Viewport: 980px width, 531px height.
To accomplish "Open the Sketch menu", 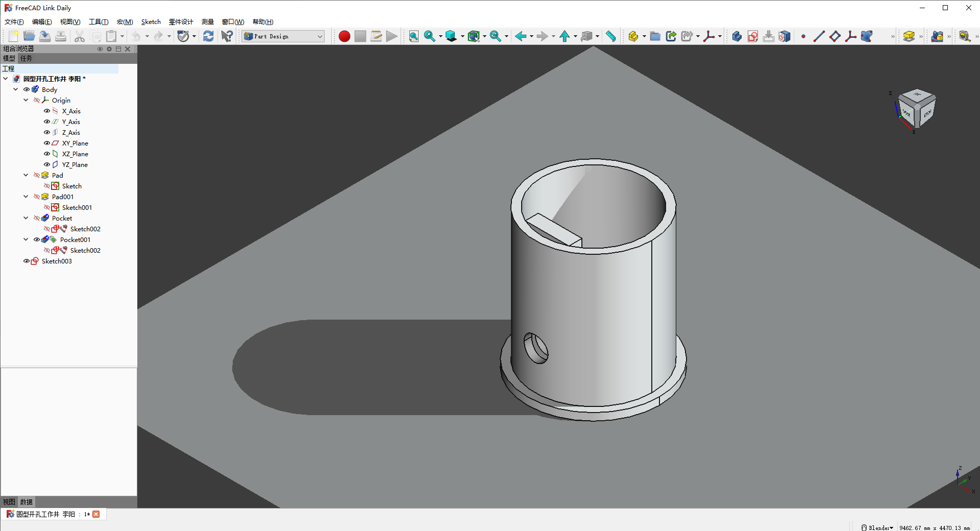I will [x=151, y=22].
